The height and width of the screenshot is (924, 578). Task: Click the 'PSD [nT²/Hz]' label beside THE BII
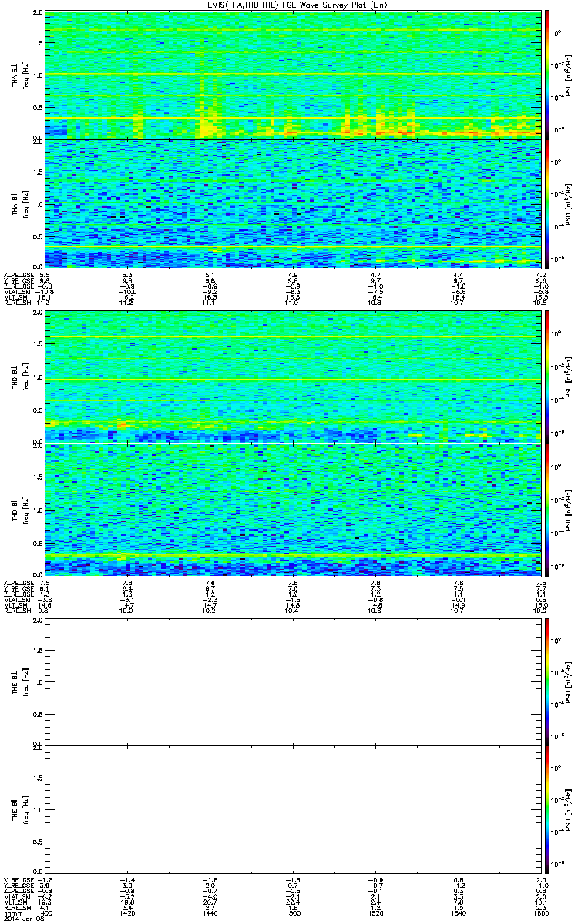point(569,809)
